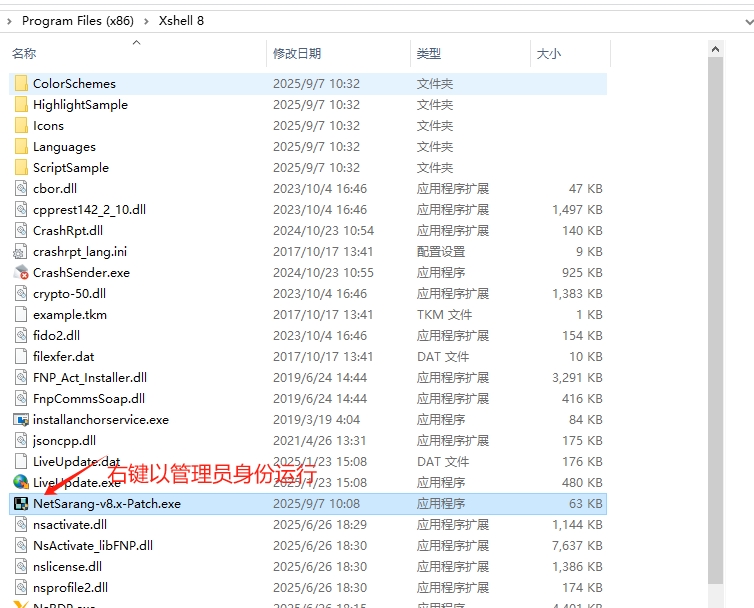
Task: Select the filexfer.dat file name
Action: coord(63,356)
